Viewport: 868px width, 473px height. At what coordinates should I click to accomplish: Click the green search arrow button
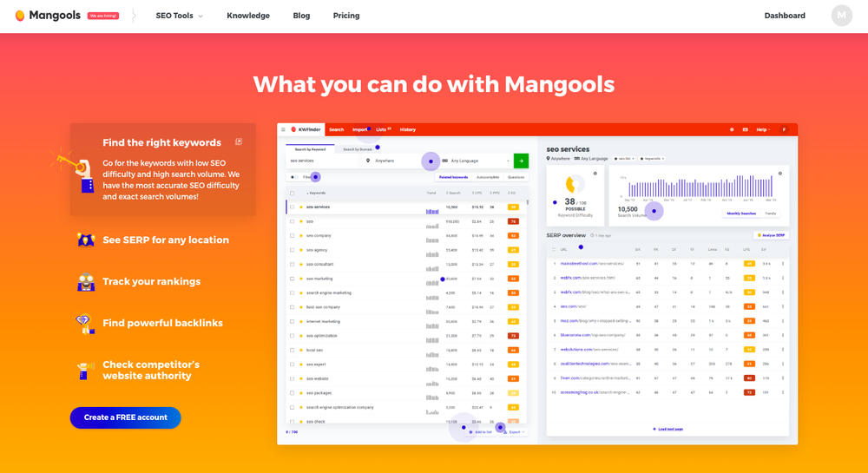point(521,161)
